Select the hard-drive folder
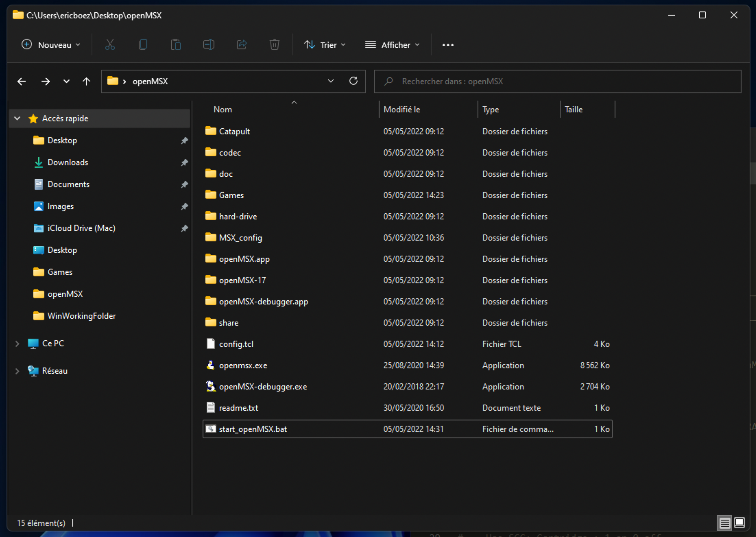This screenshot has width=756, height=537. pyautogui.click(x=407, y=216)
